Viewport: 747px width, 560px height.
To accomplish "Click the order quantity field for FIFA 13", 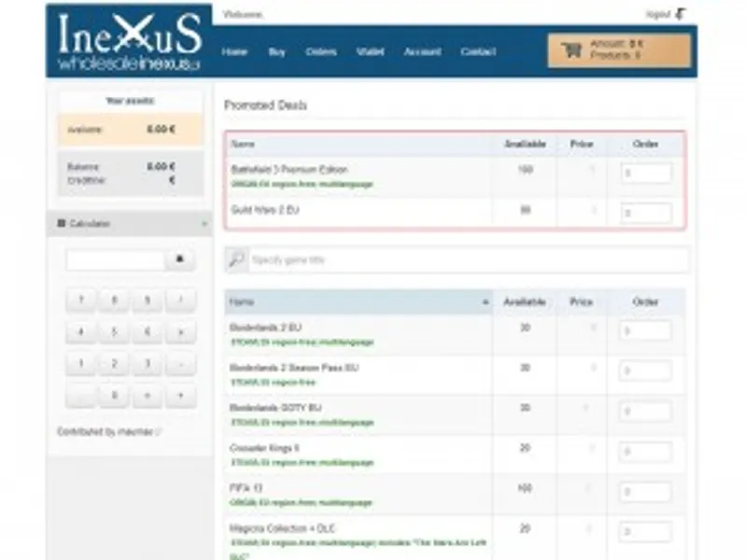I will [645, 489].
